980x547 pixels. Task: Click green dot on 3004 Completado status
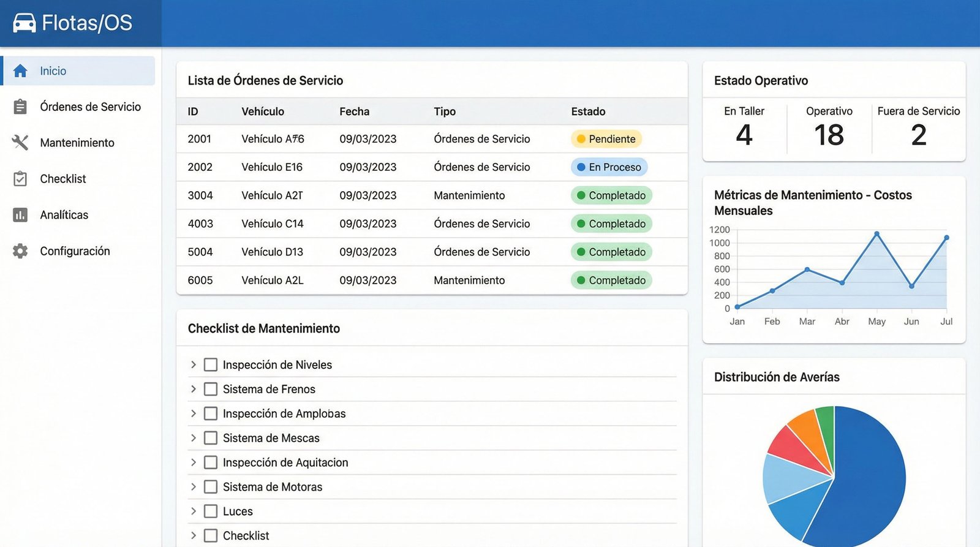point(581,195)
